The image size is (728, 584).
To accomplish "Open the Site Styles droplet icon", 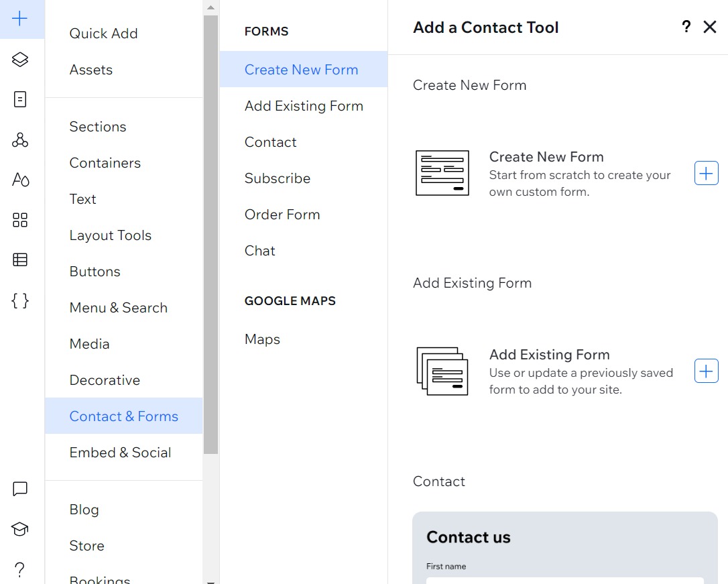I will pyautogui.click(x=20, y=180).
